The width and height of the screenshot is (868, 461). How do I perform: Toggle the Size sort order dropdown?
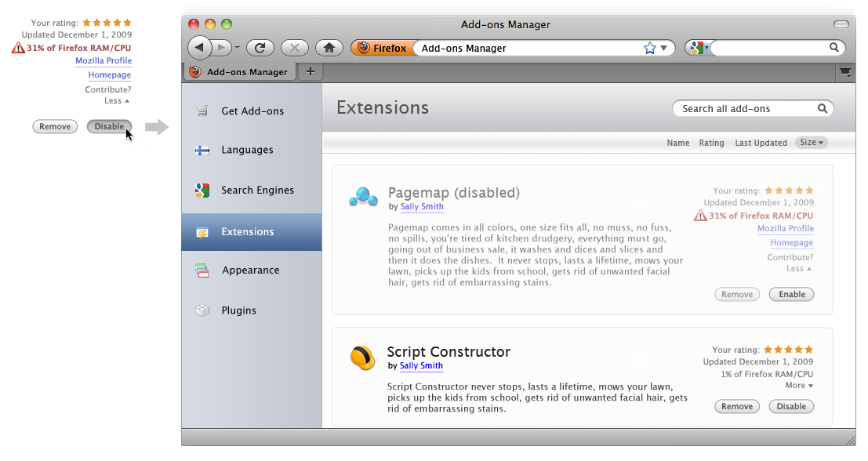(811, 142)
